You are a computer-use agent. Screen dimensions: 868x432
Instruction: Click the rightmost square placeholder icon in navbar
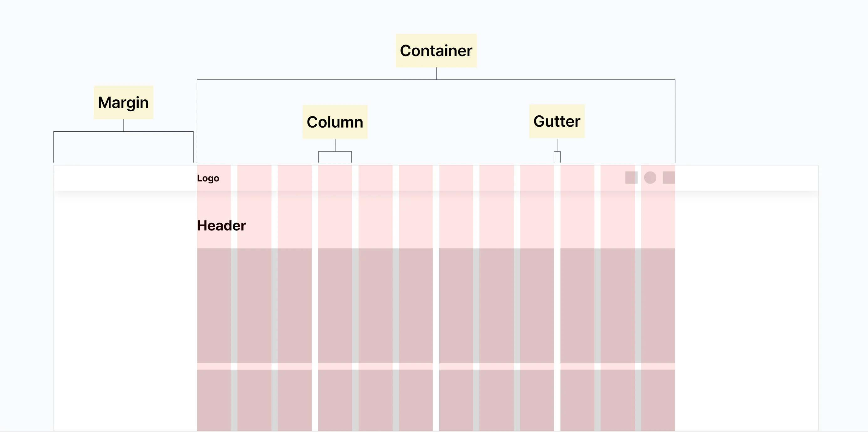point(669,178)
